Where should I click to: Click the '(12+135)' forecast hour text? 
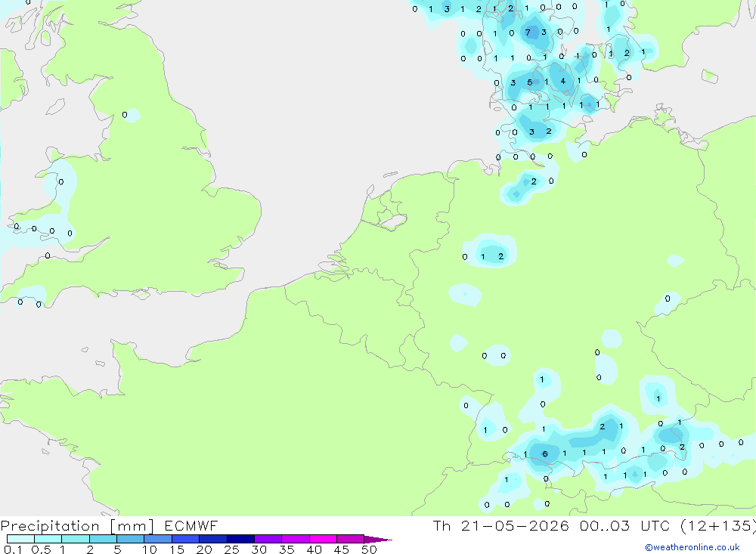[718, 526]
